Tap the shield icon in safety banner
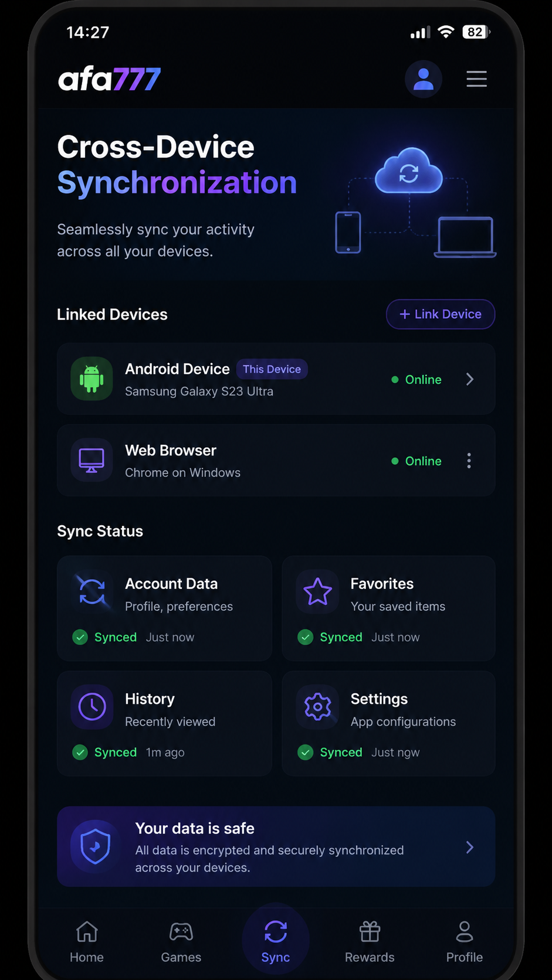This screenshot has height=980, width=552. click(x=95, y=847)
